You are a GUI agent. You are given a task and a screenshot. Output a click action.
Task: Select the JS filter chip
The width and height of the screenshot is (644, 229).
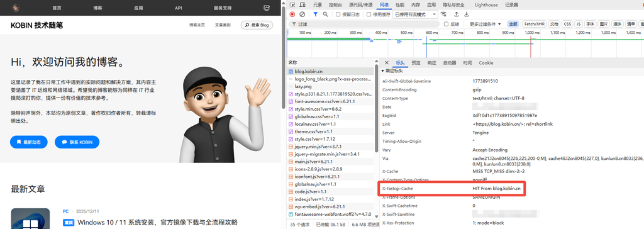coord(579,25)
